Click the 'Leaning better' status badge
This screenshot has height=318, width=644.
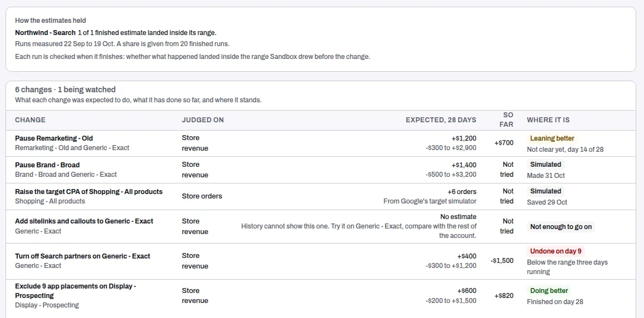(x=552, y=138)
